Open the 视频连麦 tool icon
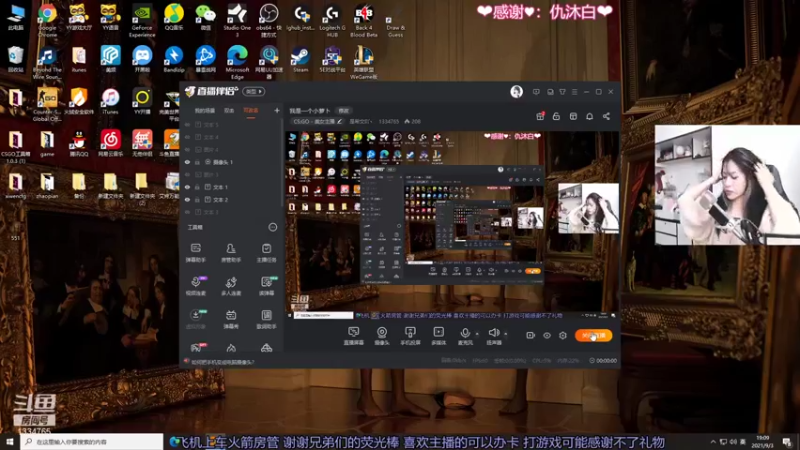This screenshot has width=800, height=450. [x=195, y=286]
